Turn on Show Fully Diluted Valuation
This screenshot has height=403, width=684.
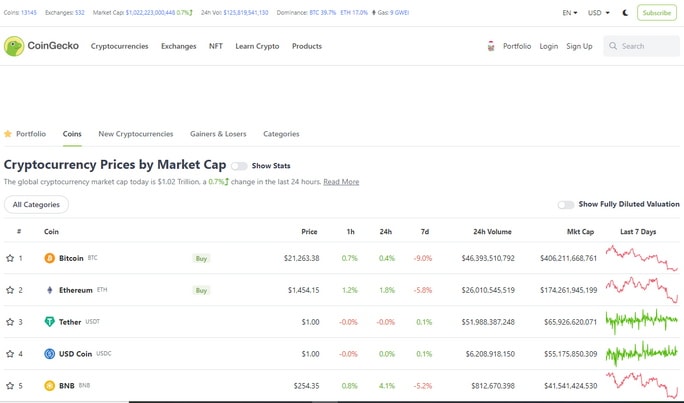pos(566,205)
